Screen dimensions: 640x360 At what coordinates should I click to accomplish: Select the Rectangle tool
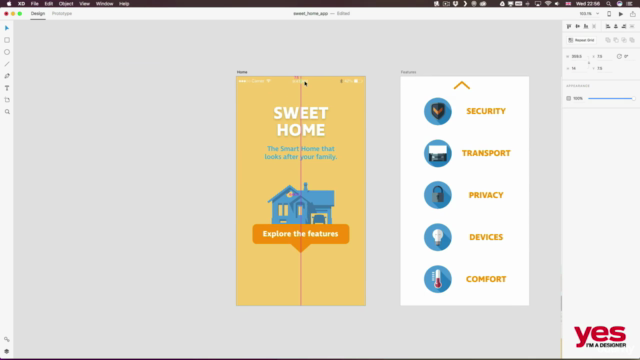[x=7, y=40]
